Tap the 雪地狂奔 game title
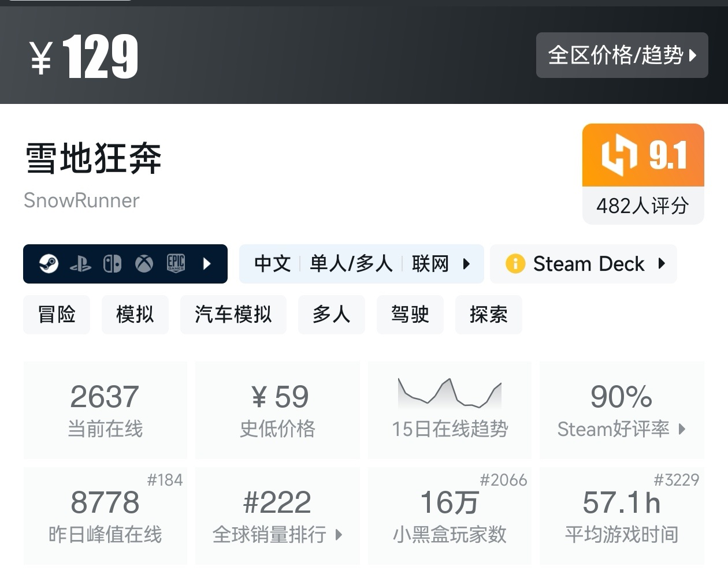The height and width of the screenshot is (574, 728). click(x=94, y=159)
